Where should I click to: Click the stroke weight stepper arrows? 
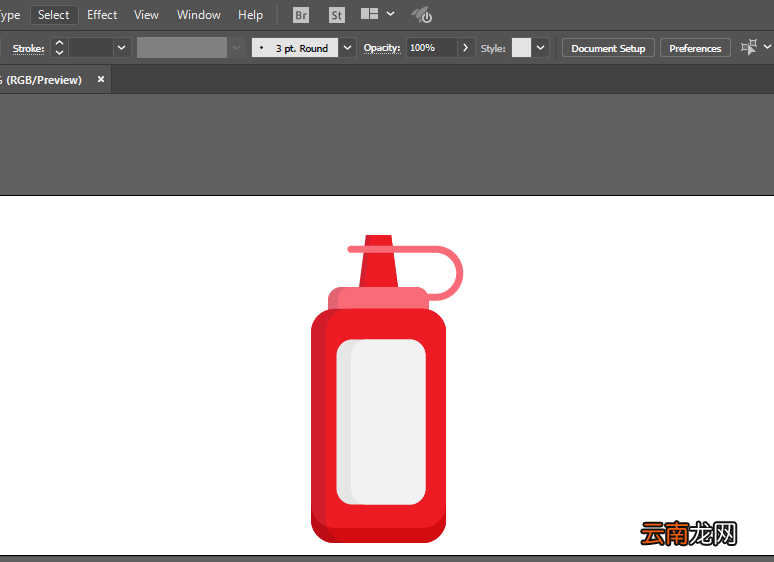(59, 48)
